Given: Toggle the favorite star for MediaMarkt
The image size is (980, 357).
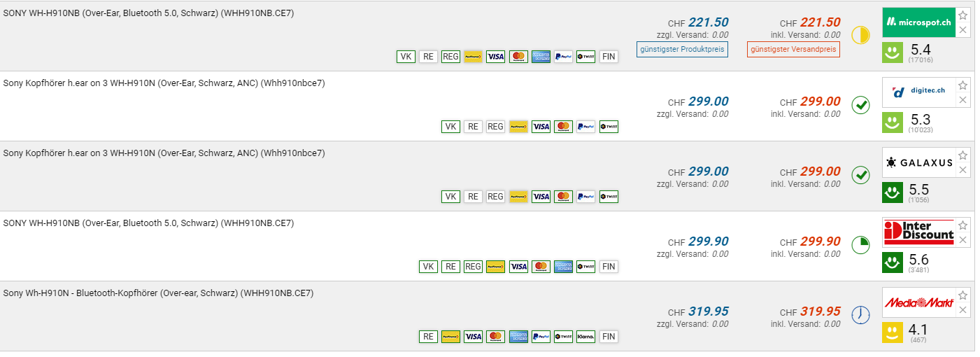Looking at the screenshot, I should click(x=963, y=295).
